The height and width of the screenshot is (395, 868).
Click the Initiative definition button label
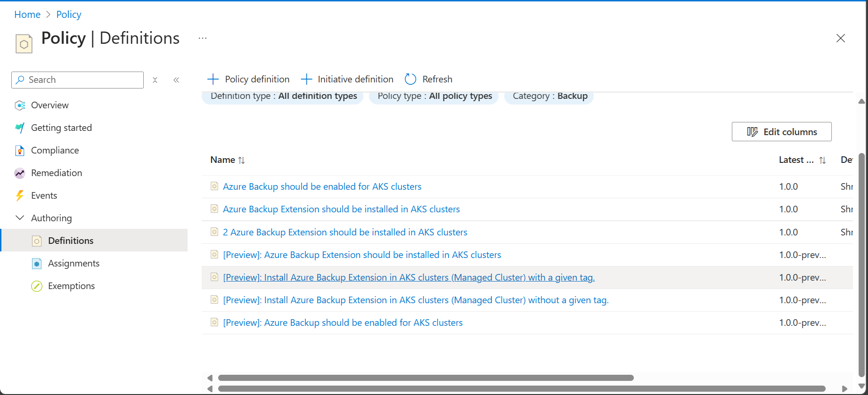[355, 79]
